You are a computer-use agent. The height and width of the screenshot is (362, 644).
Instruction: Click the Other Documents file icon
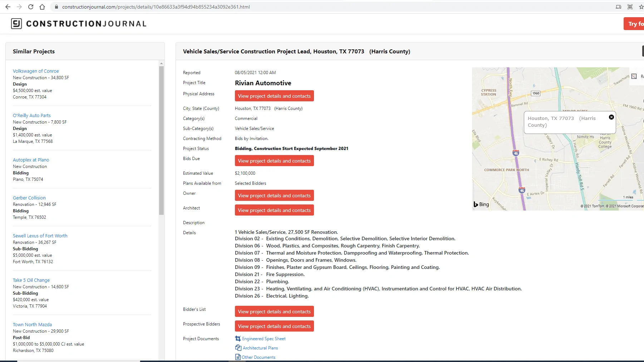click(x=238, y=357)
